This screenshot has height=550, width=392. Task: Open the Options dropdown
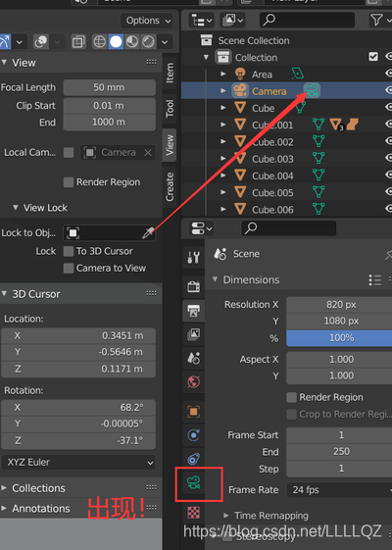[x=147, y=21]
